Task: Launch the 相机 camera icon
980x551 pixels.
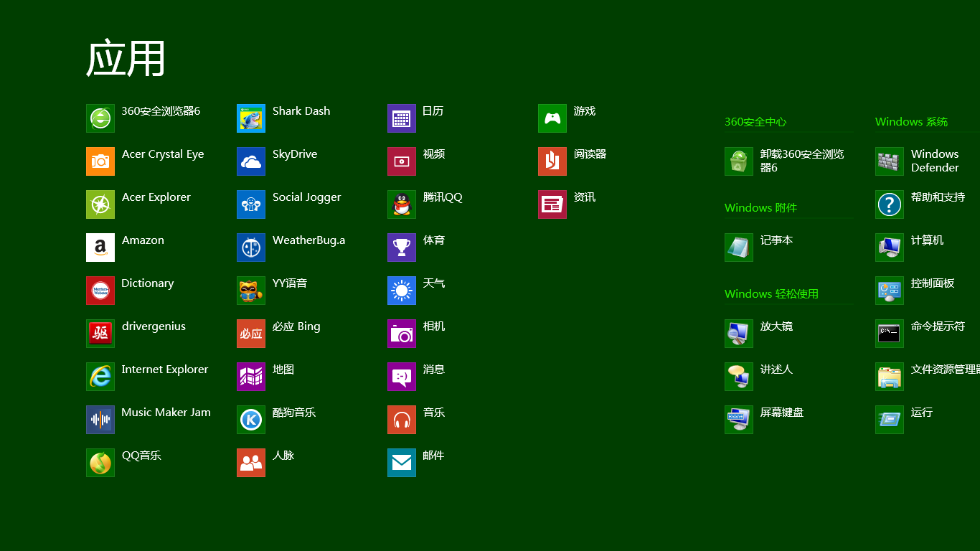Action: tap(402, 334)
